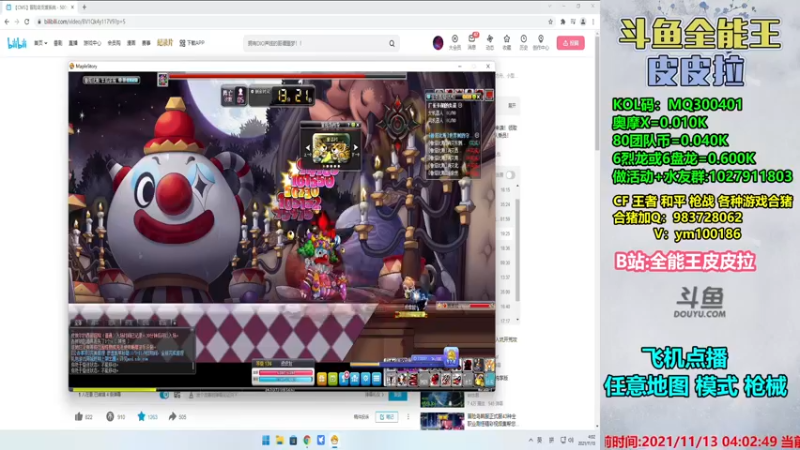
Task: Click the bilibili logo
Action: coord(17,43)
